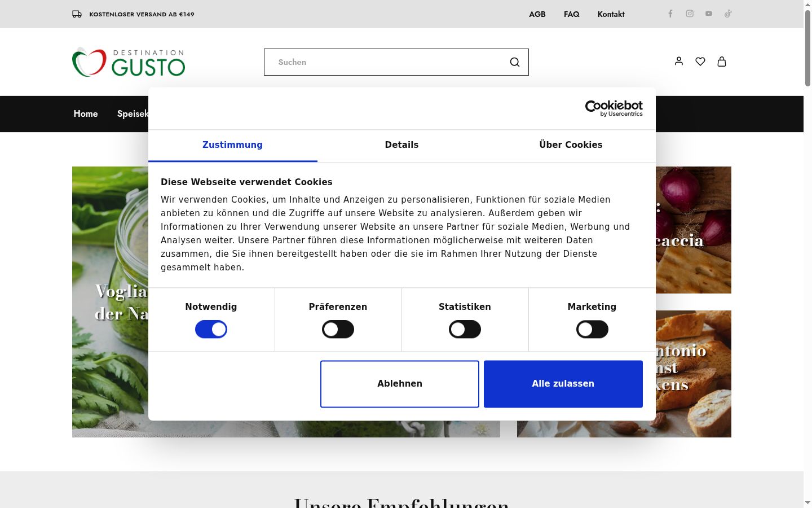Click the 'Kostenloser Versand ab €149' text
Image resolution: width=812 pixels, height=508 pixels.
pyautogui.click(x=142, y=14)
